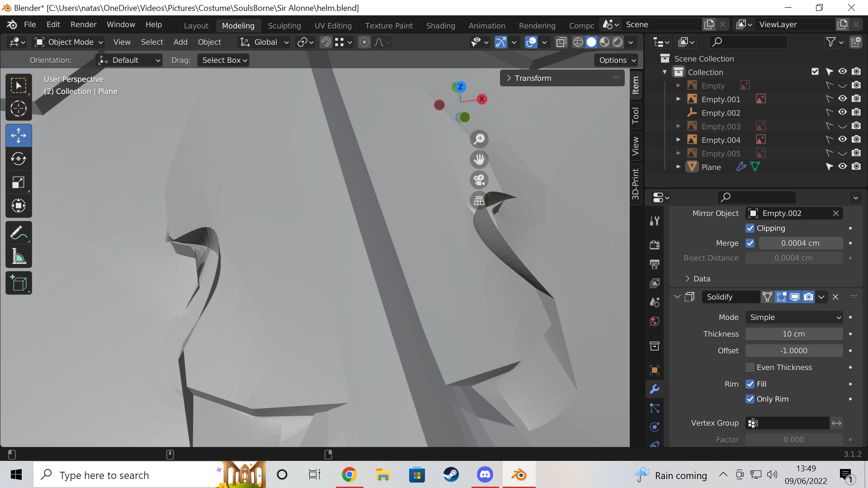Screen dimensions: 868x488
Task: Uncheck the Clipping checkbox
Action: pos(750,228)
